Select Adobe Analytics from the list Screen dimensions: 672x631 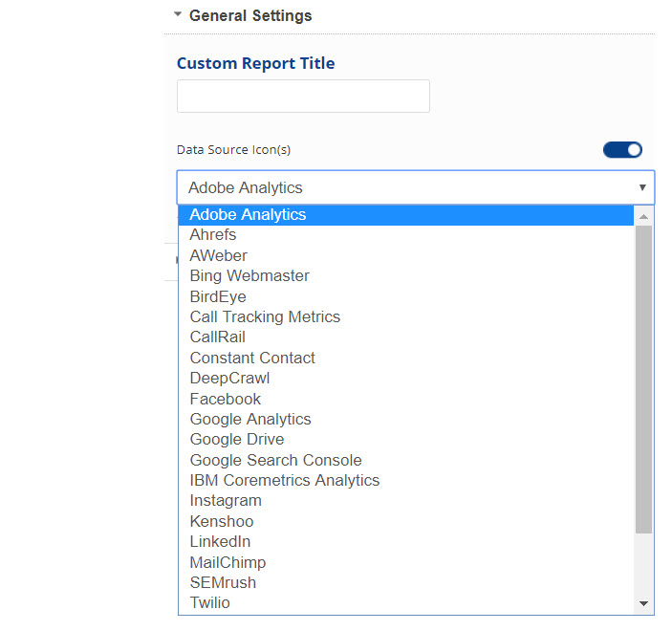coord(248,215)
